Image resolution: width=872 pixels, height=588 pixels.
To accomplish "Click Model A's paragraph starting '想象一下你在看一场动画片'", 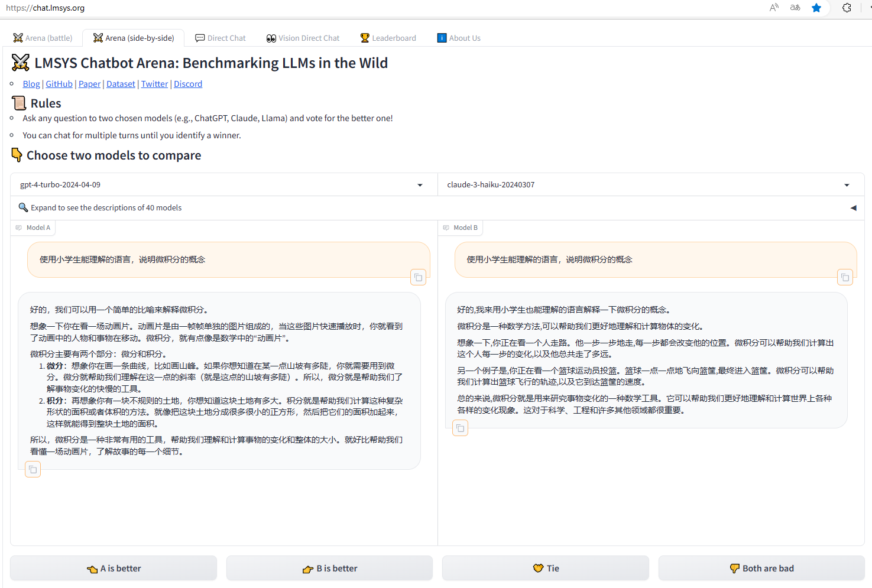I will [x=216, y=332].
